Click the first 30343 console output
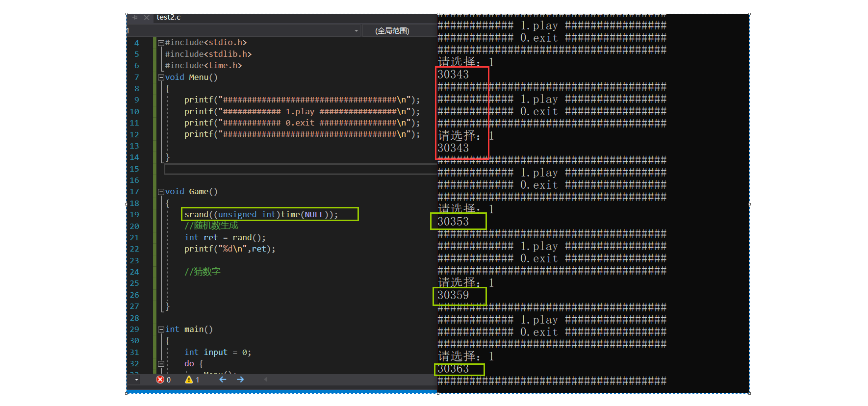This screenshot has height=406, width=868. [x=453, y=75]
